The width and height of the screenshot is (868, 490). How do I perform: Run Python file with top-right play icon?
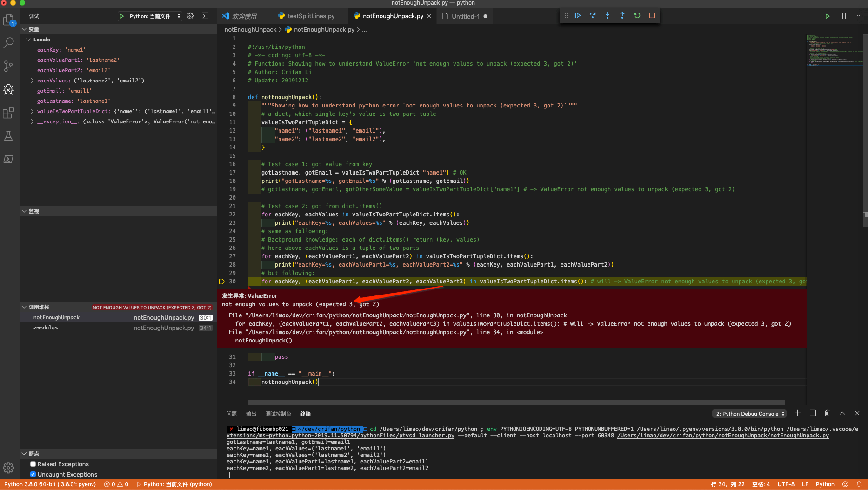tap(828, 16)
